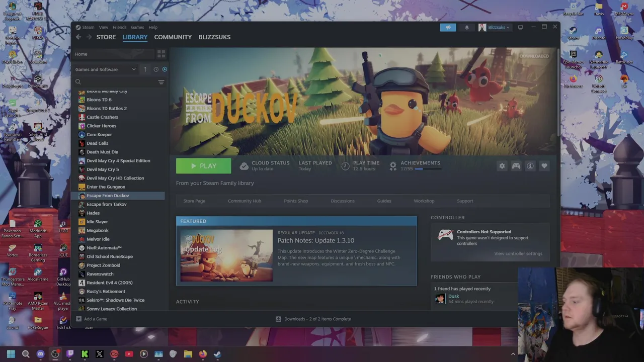Image resolution: width=644 pixels, height=362 pixels.
Task: Open the Blizzsuks account dropdown
Action: pos(494,27)
